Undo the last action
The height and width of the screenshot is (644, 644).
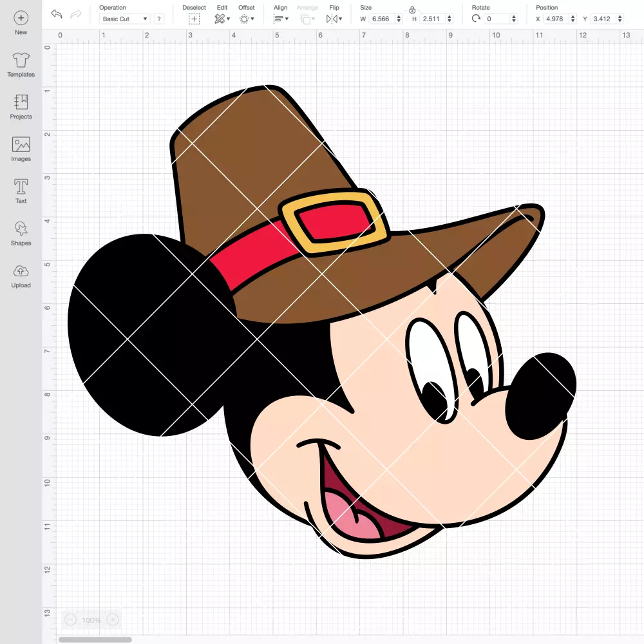tap(56, 14)
